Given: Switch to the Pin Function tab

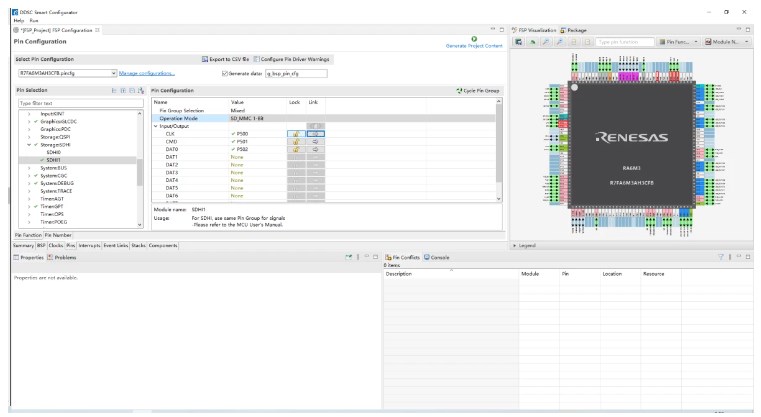Looking at the screenshot, I should pos(28,235).
